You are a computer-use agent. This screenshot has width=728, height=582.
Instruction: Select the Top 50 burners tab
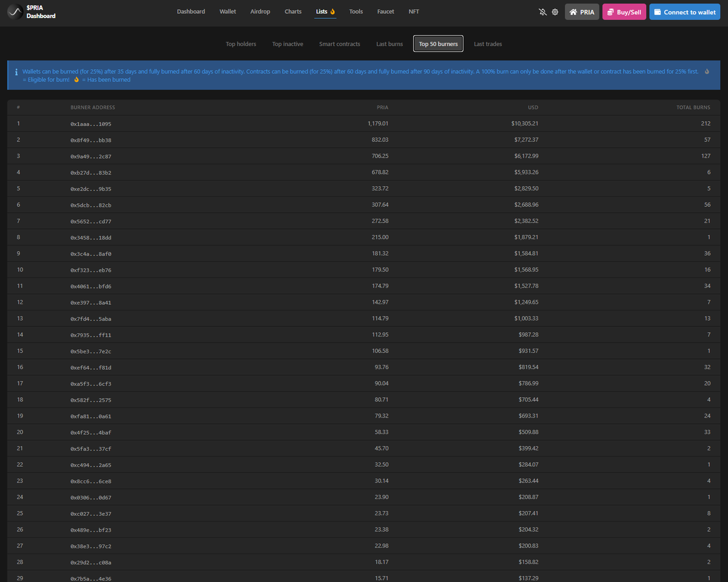tap(439, 44)
